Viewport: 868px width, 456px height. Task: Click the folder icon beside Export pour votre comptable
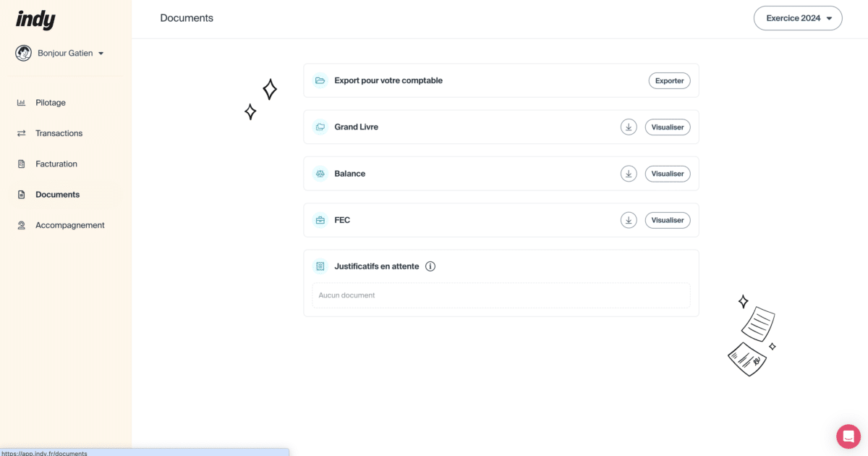320,80
